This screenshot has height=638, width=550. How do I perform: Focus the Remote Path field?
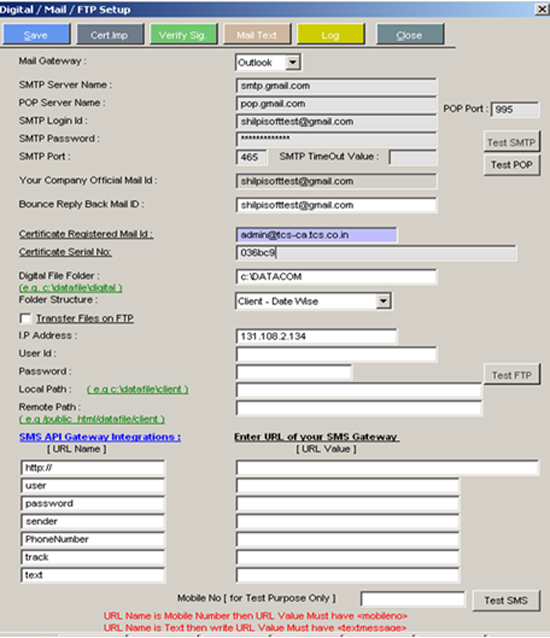point(359,408)
